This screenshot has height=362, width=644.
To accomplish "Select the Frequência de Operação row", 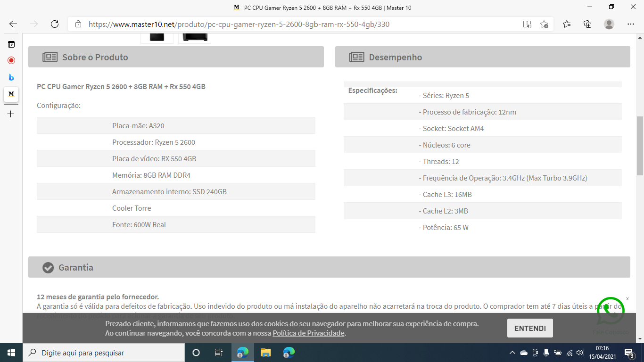I will 482,178.
